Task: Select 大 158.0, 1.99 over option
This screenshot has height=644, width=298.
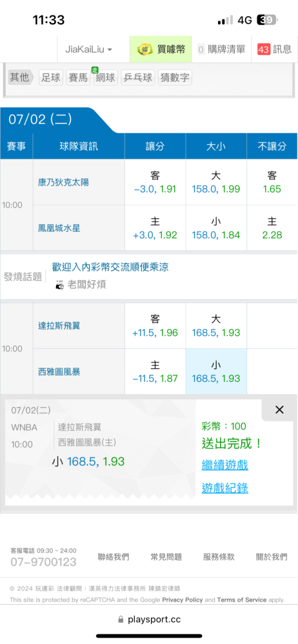Action: (x=216, y=182)
